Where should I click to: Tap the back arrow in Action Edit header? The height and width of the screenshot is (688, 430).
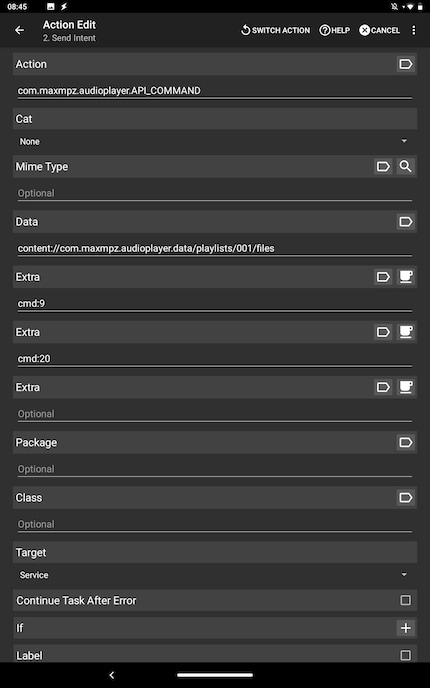click(19, 30)
